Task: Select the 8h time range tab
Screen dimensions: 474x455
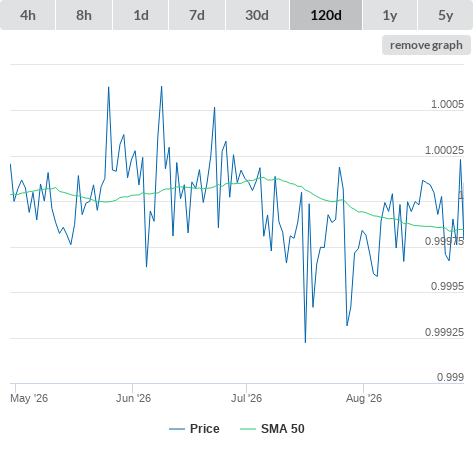Action: click(84, 15)
